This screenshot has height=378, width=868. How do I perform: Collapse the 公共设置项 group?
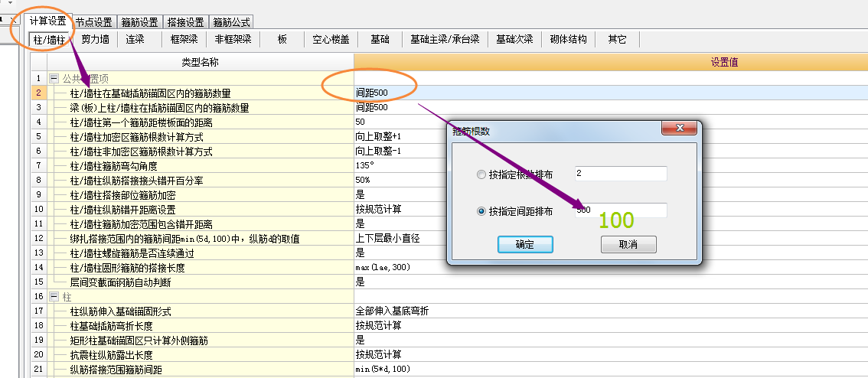point(54,79)
